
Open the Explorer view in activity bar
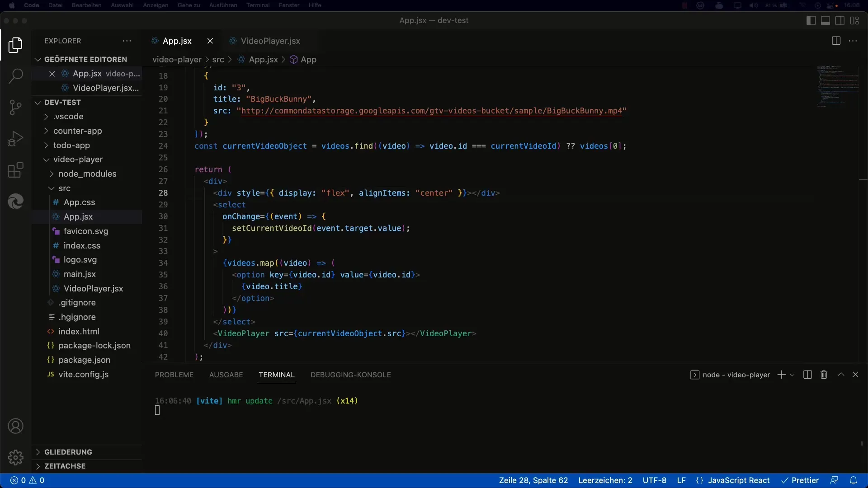click(x=15, y=45)
